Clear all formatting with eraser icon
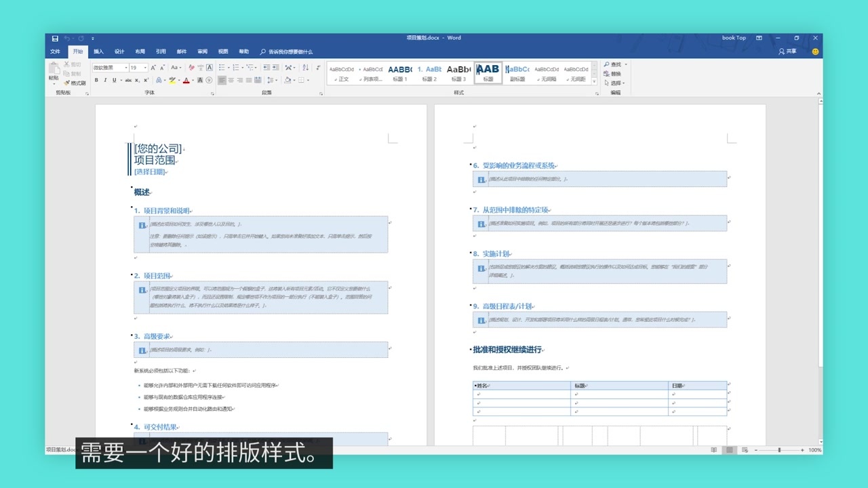The width and height of the screenshot is (868, 488). coord(191,68)
